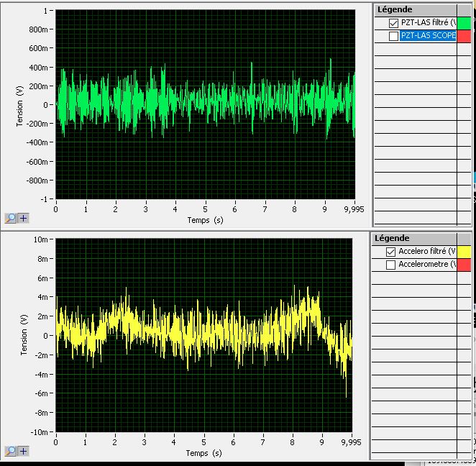Select crosshair cursor tool on bottom graph

click(x=24, y=451)
